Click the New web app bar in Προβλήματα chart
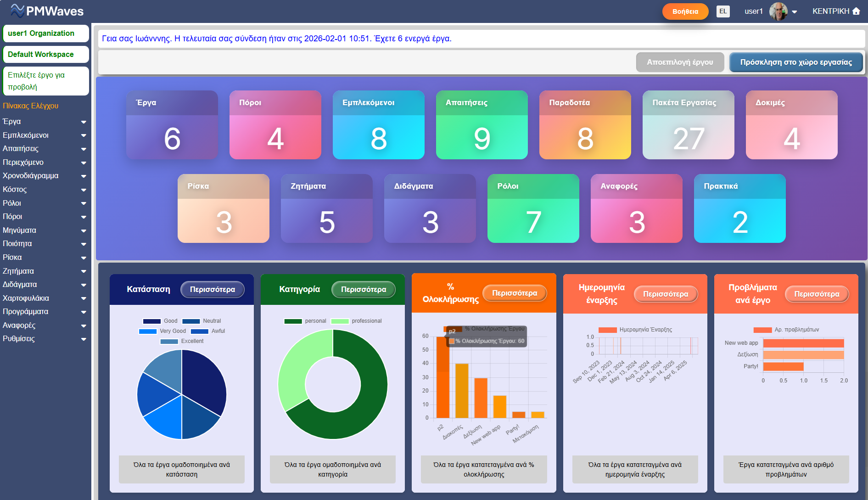This screenshot has height=500, width=868. [803, 343]
